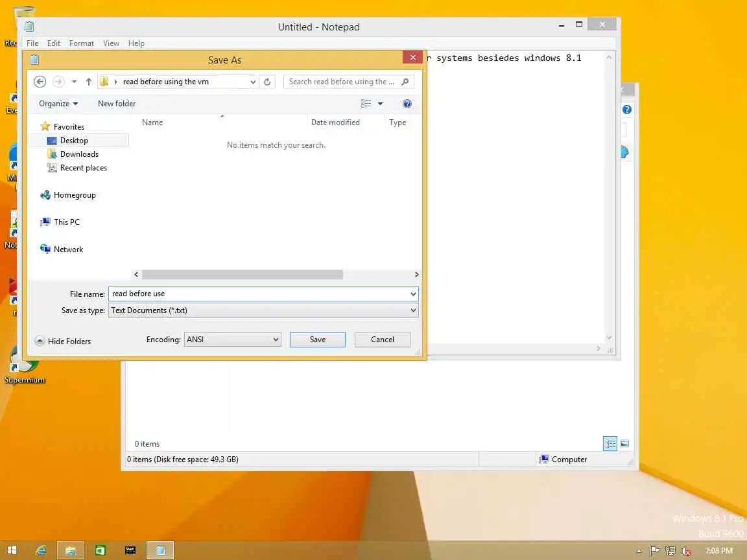Image resolution: width=747 pixels, height=560 pixels.
Task: Open Notepad's View menu
Action: pyautogui.click(x=111, y=43)
